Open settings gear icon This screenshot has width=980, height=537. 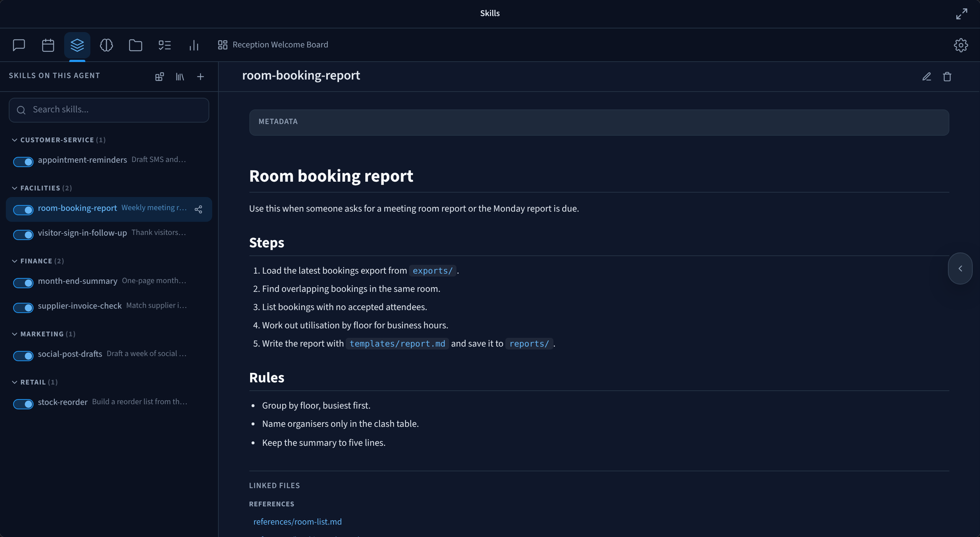pos(961,45)
